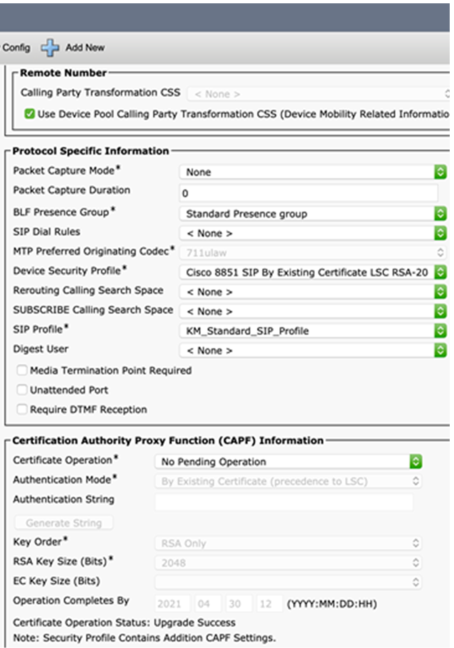Open the Packet Capture Mode dropdown
454x648 pixels.
(313, 172)
